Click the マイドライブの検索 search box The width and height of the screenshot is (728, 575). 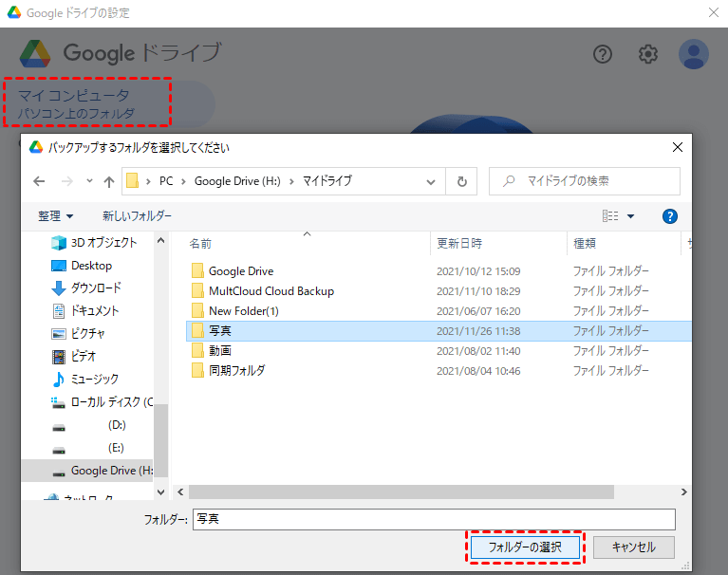(585, 181)
